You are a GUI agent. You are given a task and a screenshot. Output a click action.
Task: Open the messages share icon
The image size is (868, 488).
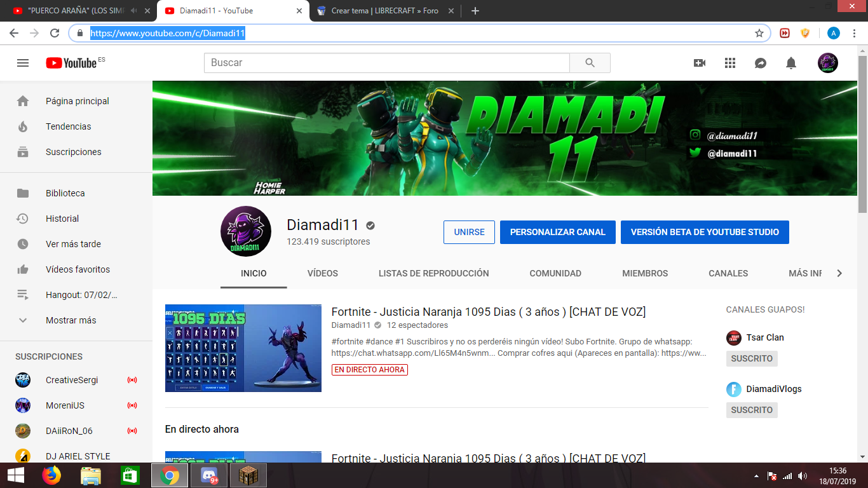(761, 63)
